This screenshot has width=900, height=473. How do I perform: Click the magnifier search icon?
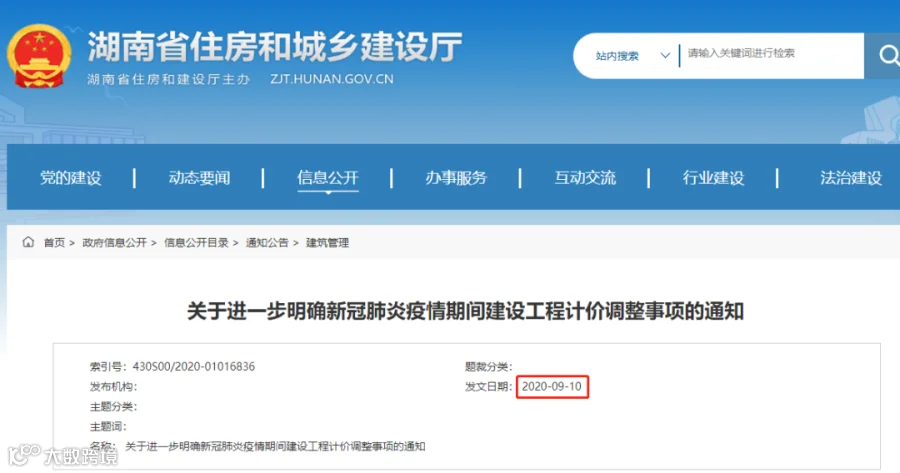(887, 56)
